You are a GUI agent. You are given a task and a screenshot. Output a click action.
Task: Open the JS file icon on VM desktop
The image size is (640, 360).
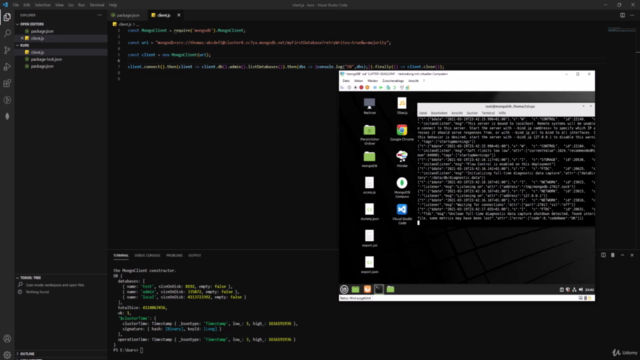[402, 105]
